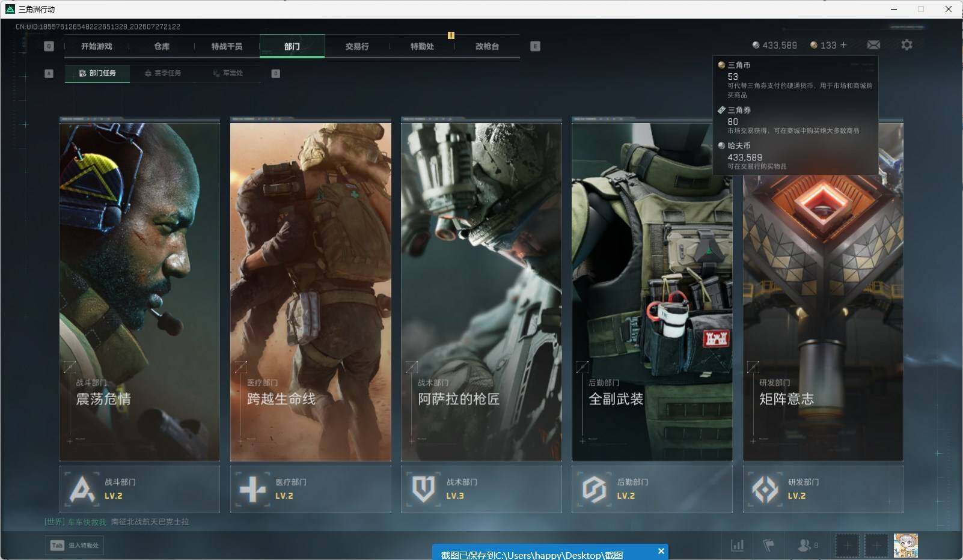Open the statistics bar chart icon
963x560 pixels.
(737, 546)
